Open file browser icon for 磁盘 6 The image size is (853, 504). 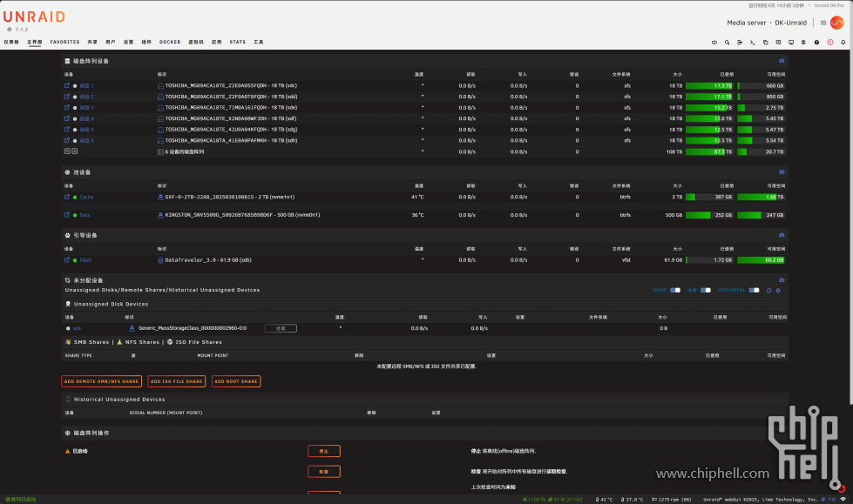pos(67,140)
